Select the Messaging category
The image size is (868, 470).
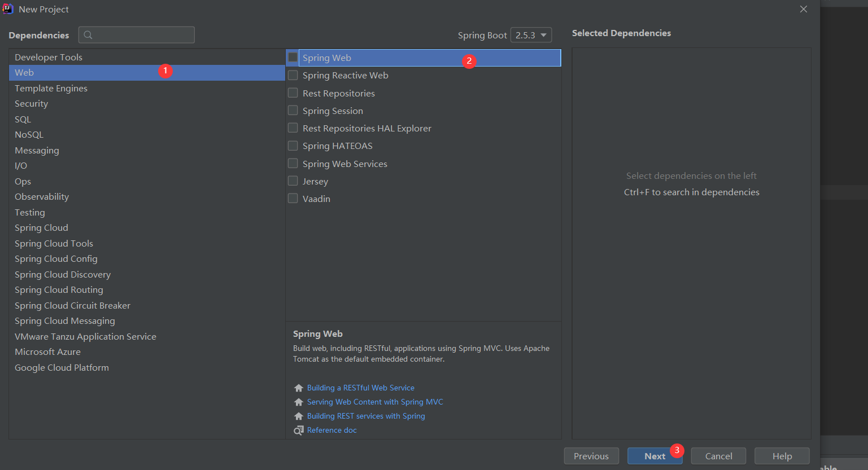click(147, 150)
